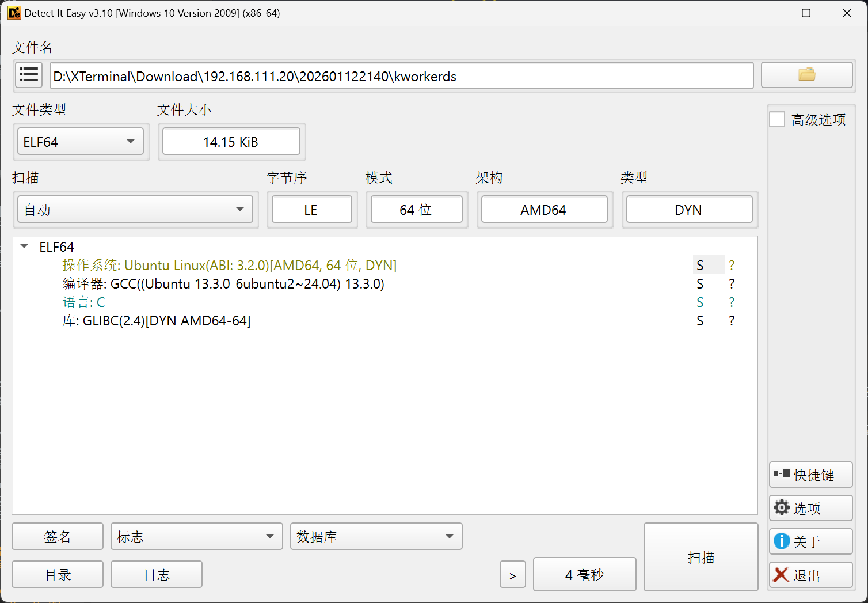Click the file path input field
Viewport: 868px width, 603px height.
(x=401, y=76)
